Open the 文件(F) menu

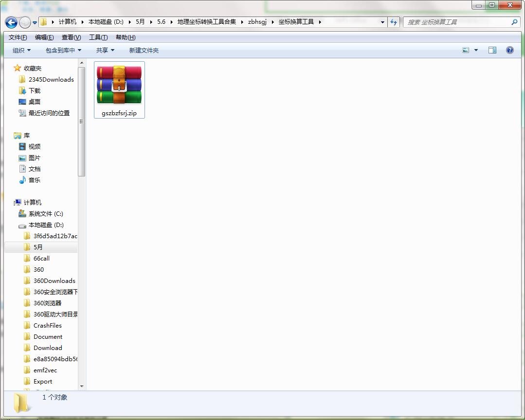pyautogui.click(x=18, y=37)
